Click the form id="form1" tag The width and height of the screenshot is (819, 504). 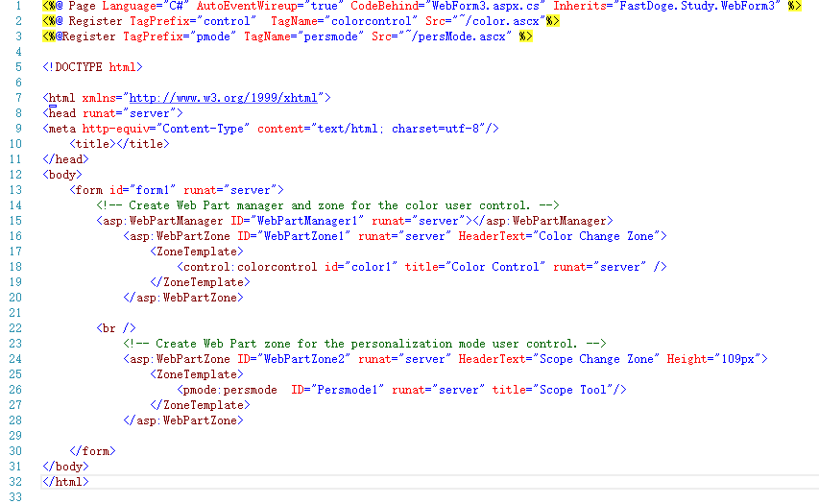point(177,190)
